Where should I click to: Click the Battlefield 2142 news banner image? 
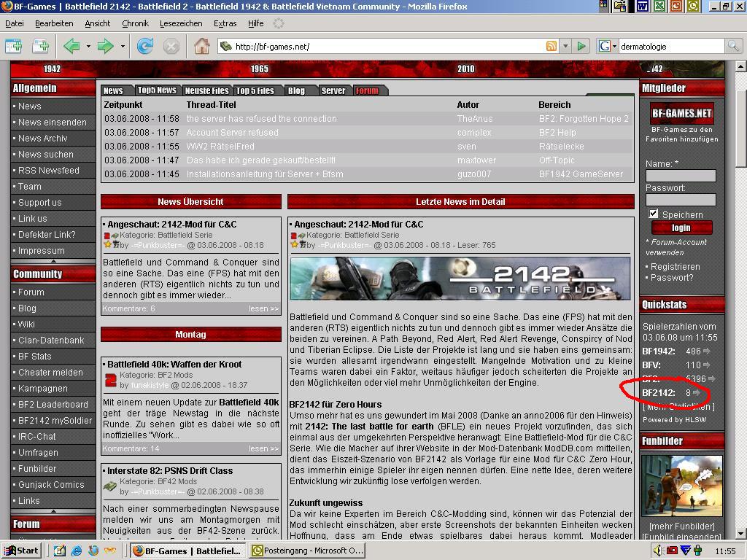(x=460, y=279)
